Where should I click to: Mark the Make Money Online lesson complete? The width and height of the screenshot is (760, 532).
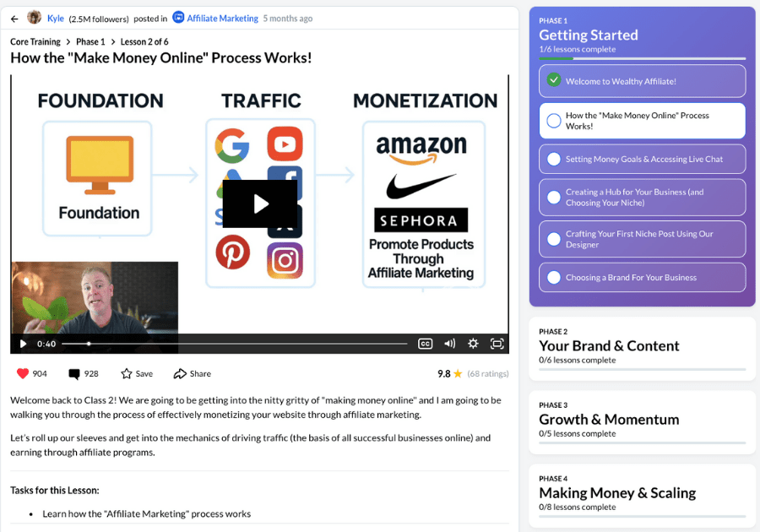[552, 121]
